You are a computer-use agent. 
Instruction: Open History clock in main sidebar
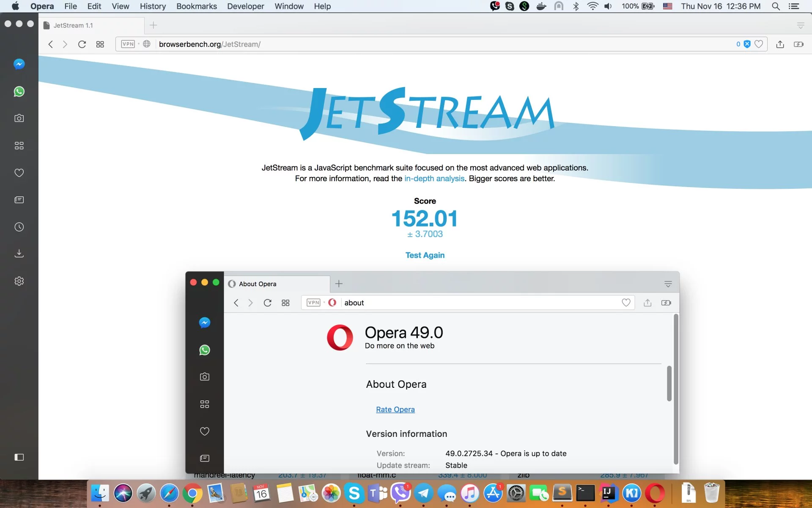coord(19,227)
